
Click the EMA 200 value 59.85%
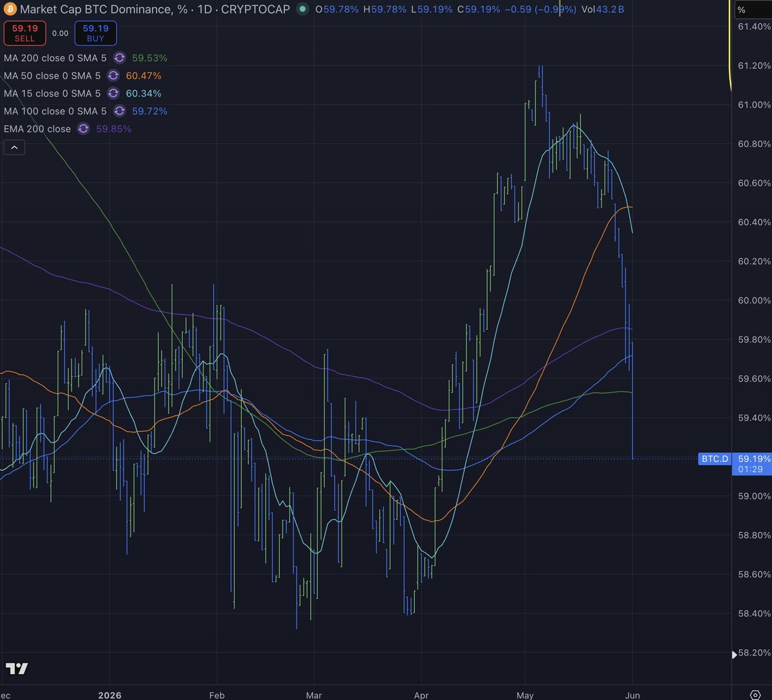click(x=113, y=129)
